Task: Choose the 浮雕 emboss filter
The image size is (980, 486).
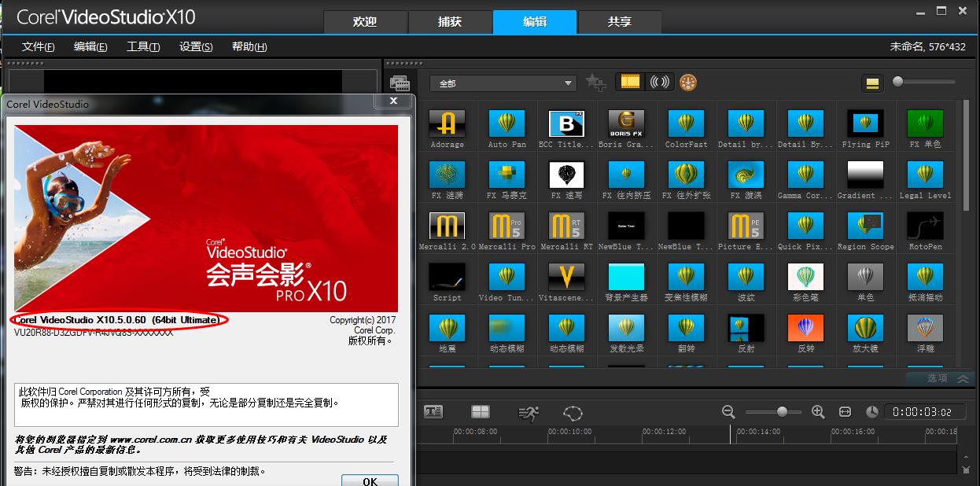Action: pyautogui.click(x=925, y=328)
